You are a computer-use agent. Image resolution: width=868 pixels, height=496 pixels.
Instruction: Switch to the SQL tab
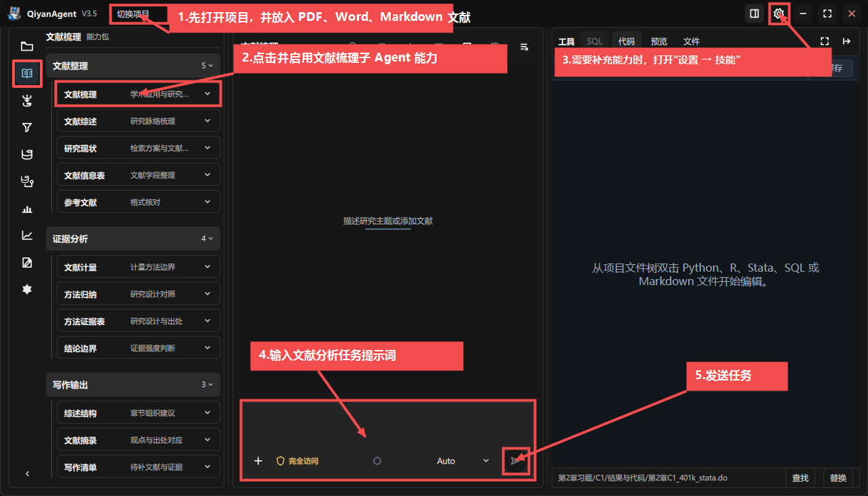[594, 41]
